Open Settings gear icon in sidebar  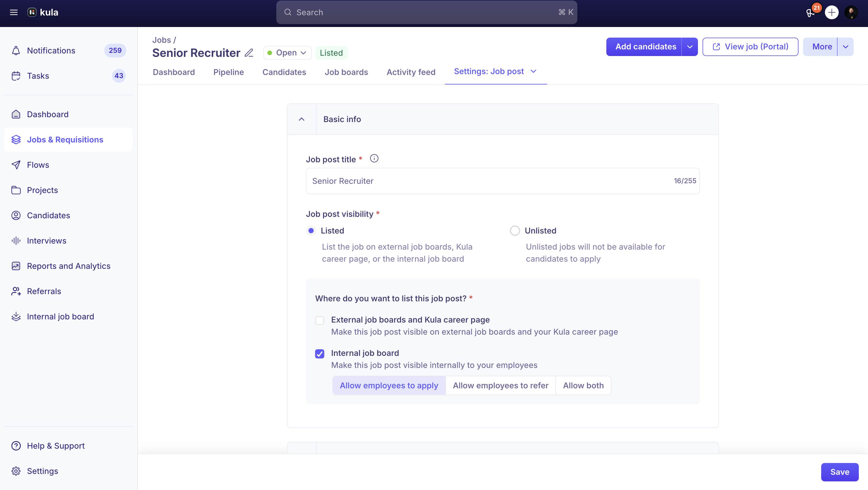pyautogui.click(x=16, y=471)
